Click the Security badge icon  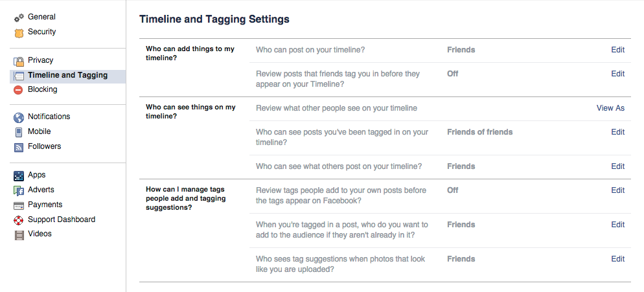[x=19, y=32]
